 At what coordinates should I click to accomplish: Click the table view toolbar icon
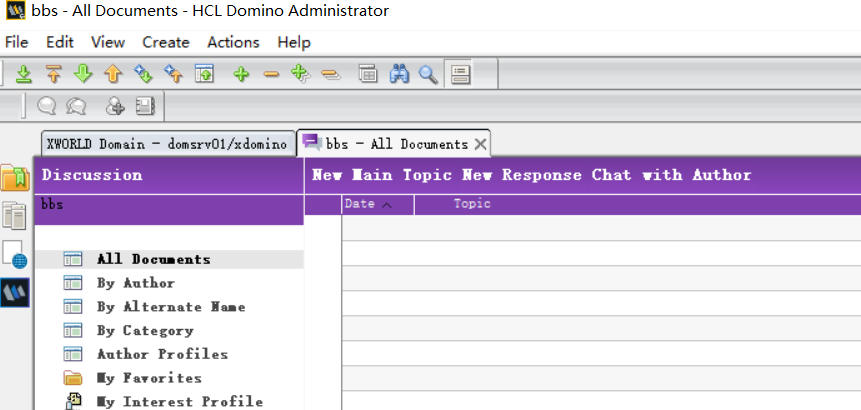(368, 74)
